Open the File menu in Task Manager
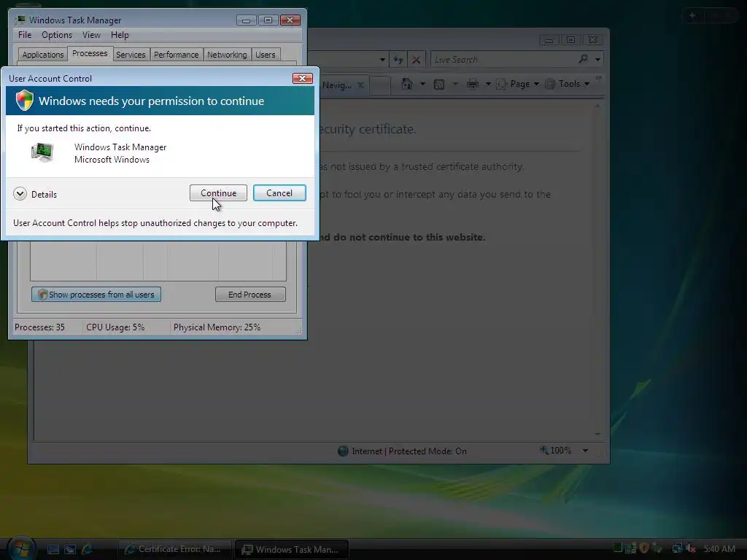Screen dimensions: 747x560 coord(25,35)
